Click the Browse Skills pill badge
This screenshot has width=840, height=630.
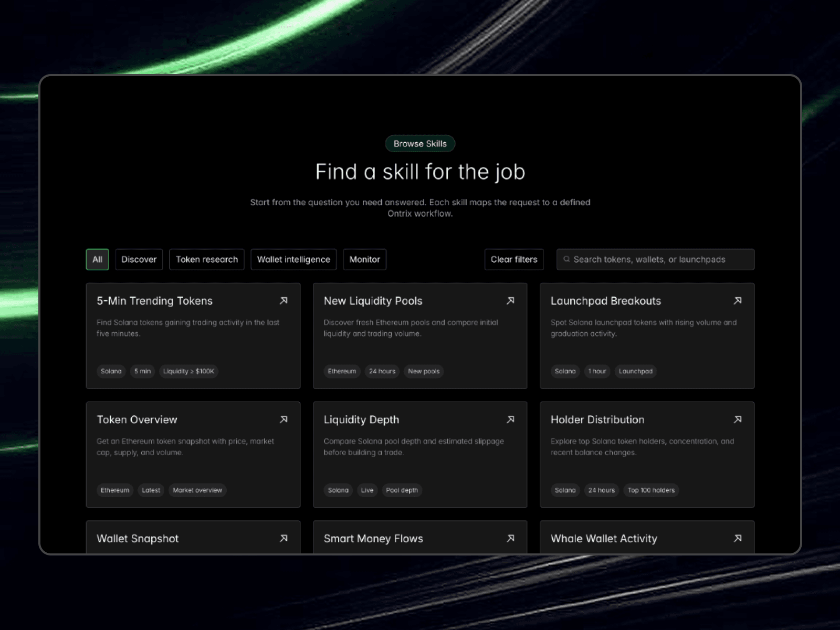tap(420, 144)
